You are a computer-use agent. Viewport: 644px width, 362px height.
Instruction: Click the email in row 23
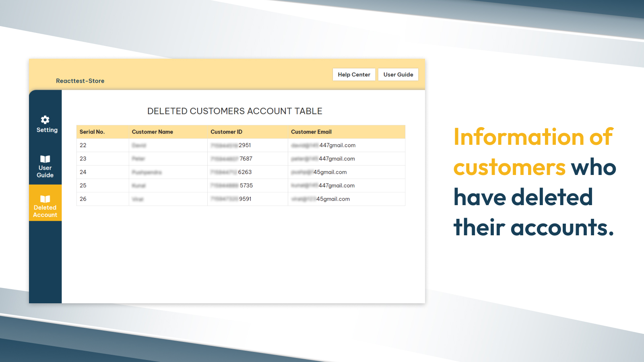323,158
